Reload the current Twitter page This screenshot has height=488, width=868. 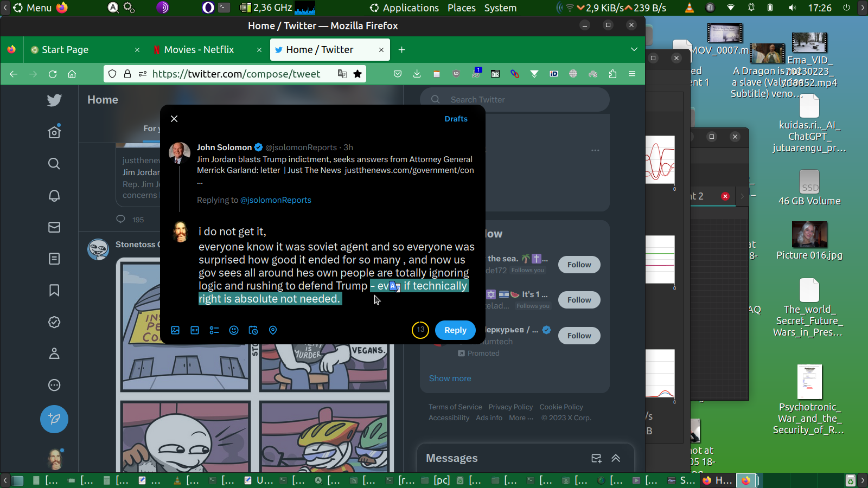tap(53, 74)
